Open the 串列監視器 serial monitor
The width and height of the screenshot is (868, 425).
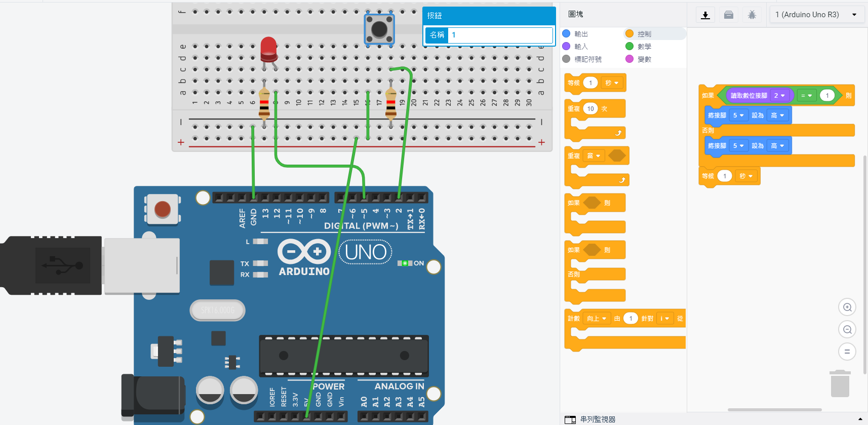click(x=598, y=419)
